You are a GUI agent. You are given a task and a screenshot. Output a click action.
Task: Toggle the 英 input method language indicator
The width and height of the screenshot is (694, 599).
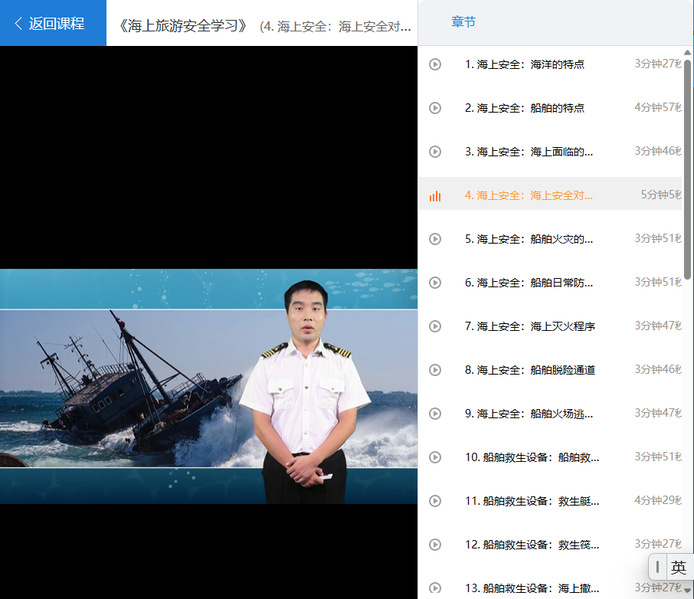(679, 568)
